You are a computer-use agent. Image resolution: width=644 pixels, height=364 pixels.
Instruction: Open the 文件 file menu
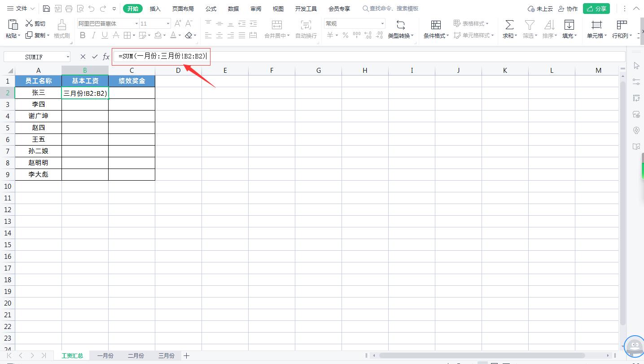pyautogui.click(x=21, y=9)
